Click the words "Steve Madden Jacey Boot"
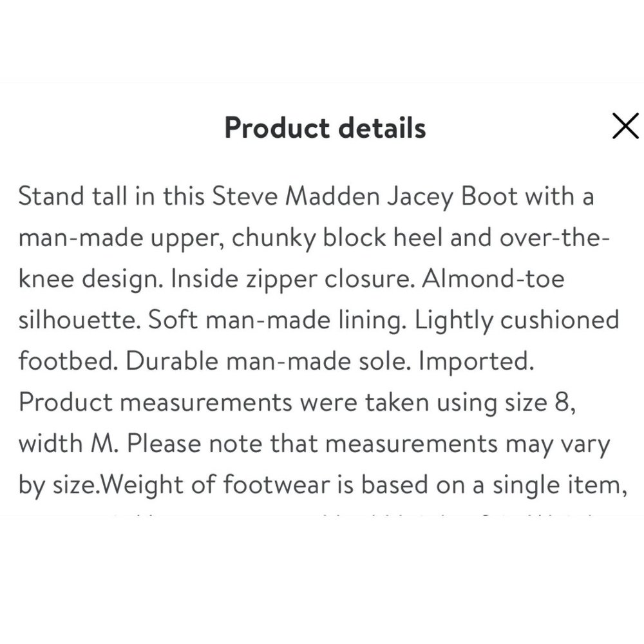The height and width of the screenshot is (644, 644). click(364, 196)
